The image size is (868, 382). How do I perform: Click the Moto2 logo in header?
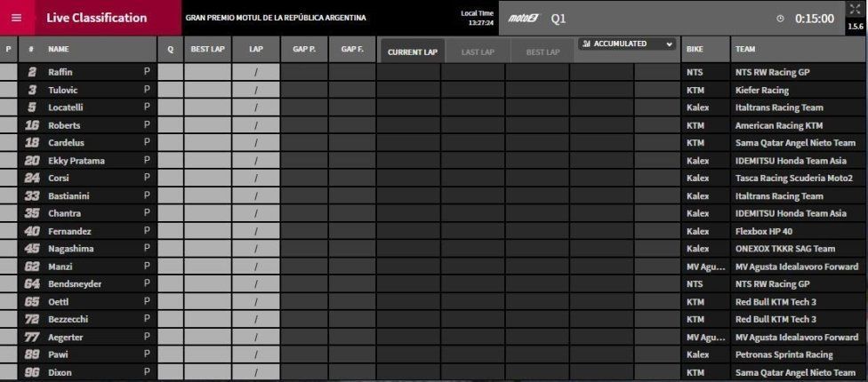[x=523, y=19]
